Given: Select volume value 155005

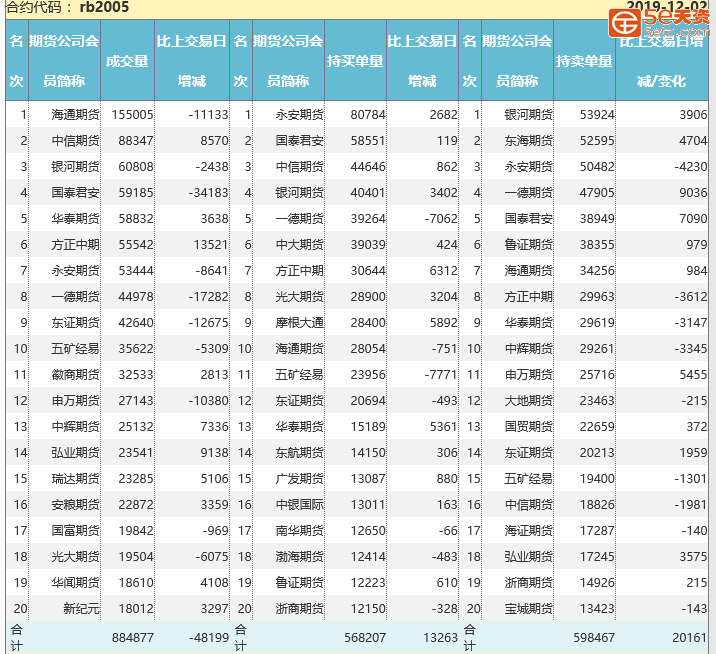Looking at the screenshot, I should point(132,115).
